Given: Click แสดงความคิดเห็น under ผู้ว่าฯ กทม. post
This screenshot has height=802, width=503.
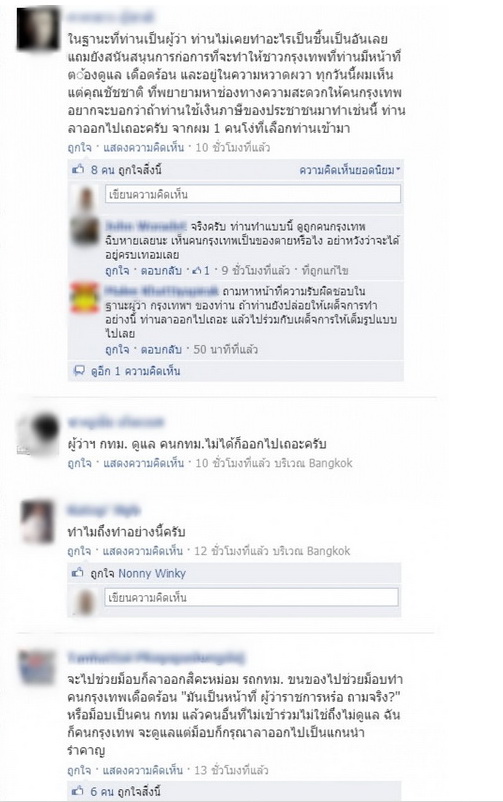Looking at the screenshot, I should pos(143,463).
